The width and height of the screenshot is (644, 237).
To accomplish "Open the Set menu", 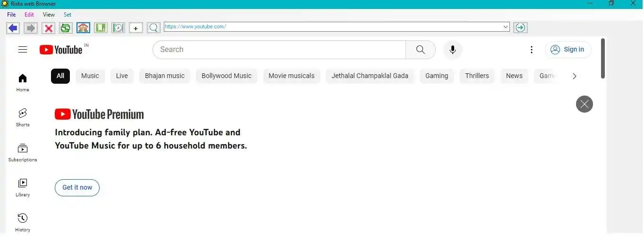I will click(x=68, y=15).
